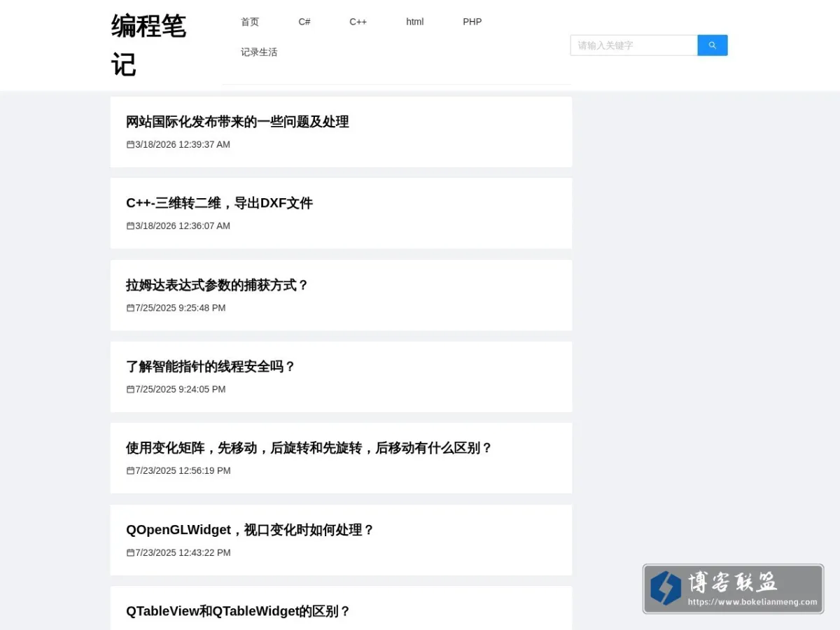Click calendar icon beside 3/18/2026 12:39:37 AM
The width and height of the screenshot is (840, 630).
[130, 144]
